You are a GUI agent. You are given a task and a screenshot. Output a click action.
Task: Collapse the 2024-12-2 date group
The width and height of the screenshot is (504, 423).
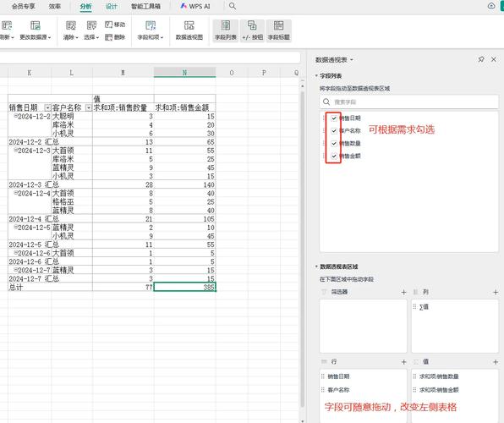pos(15,116)
